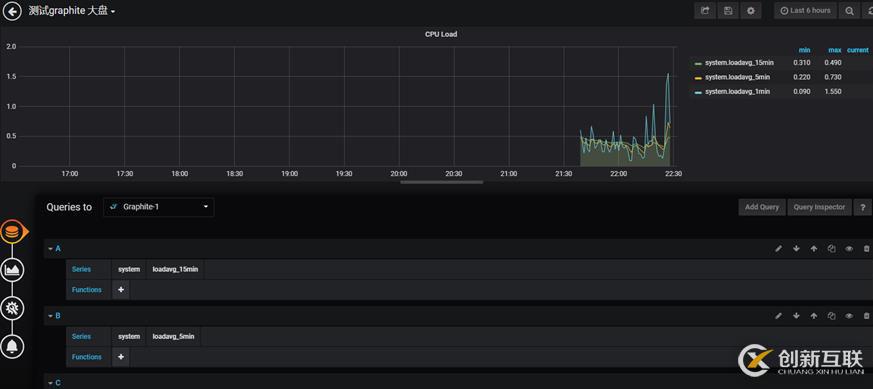
Task: Sort legend by max column header
Action: [835, 50]
